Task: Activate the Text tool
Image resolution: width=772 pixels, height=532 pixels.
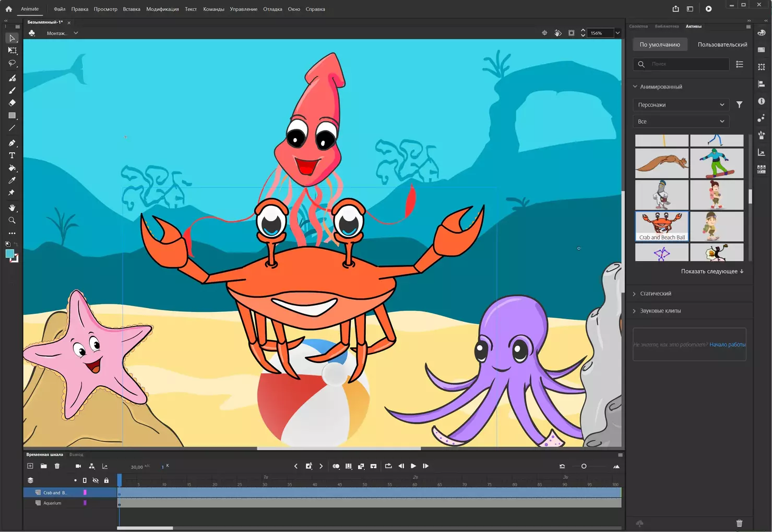Action: tap(12, 155)
